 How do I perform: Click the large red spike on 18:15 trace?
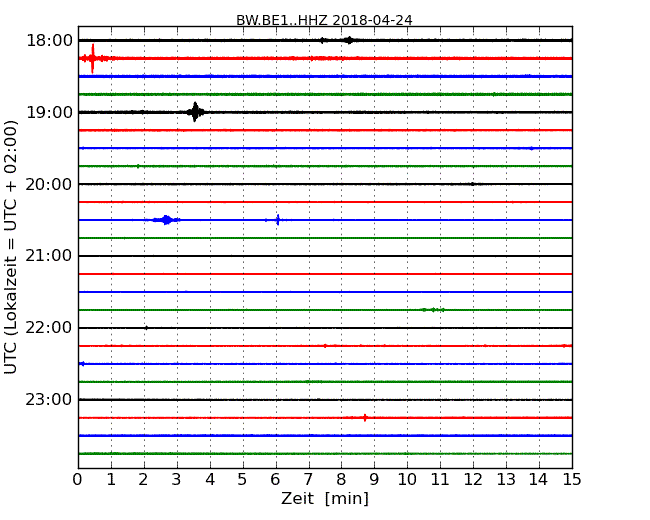click(x=93, y=58)
